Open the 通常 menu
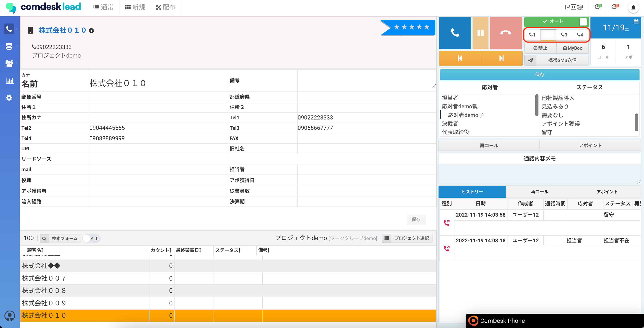The image size is (644, 328). pyautogui.click(x=104, y=7)
